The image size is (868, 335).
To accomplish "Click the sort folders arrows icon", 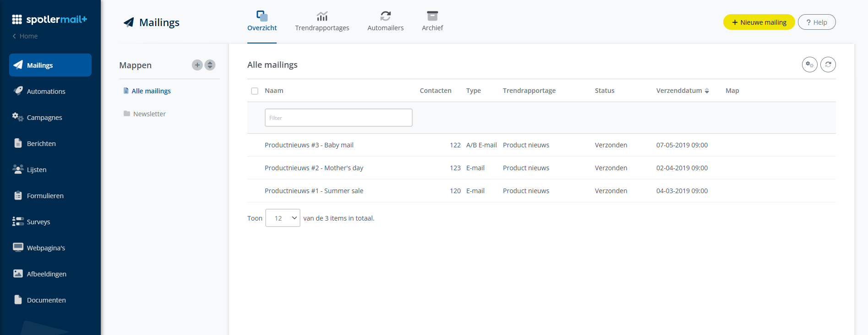I will 210,65.
